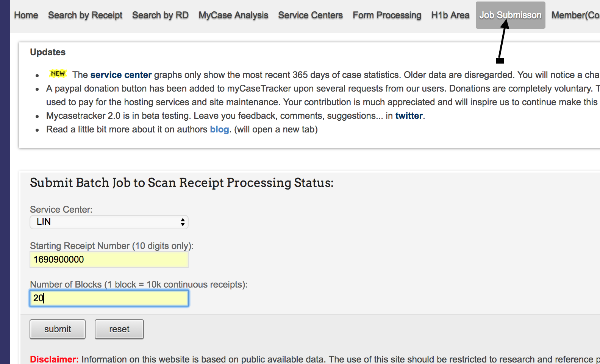The image size is (600, 364).
Task: Click the yellow NEW badge icon
Action: 58,73
